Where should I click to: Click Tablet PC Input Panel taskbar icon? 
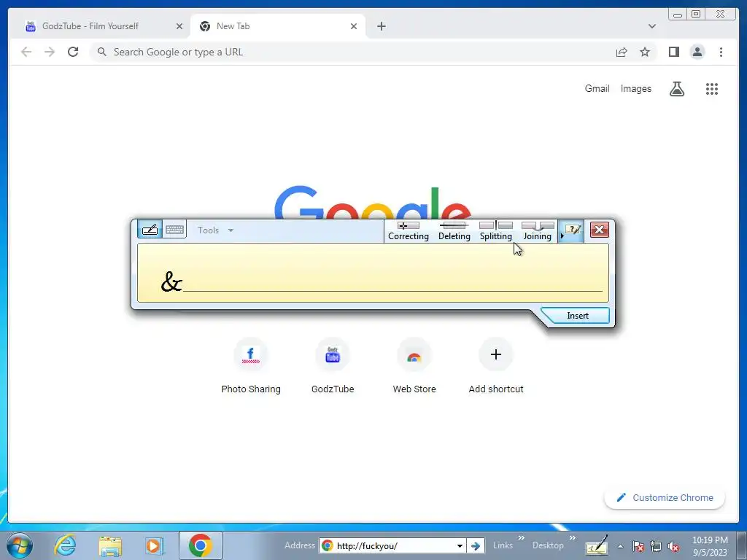[x=597, y=545]
